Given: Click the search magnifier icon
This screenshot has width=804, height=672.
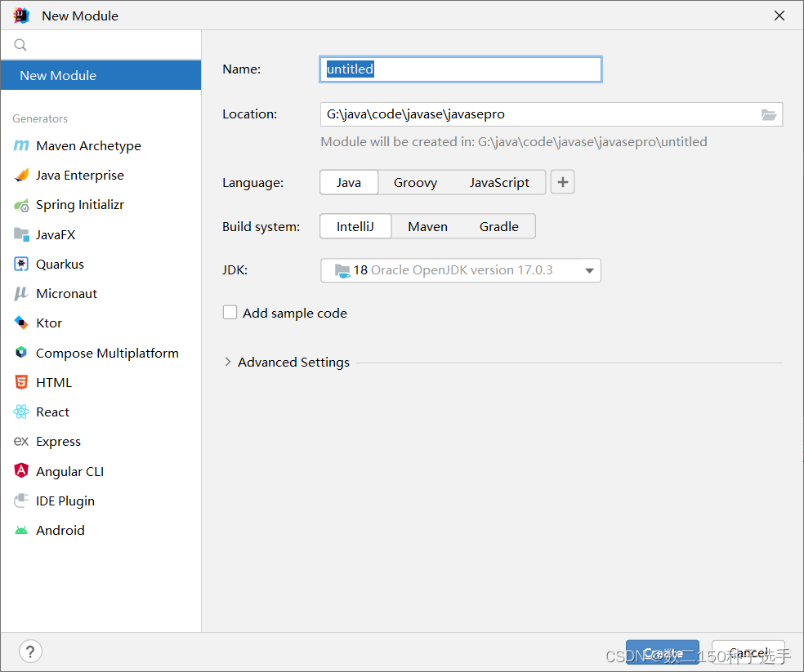Looking at the screenshot, I should (20, 45).
